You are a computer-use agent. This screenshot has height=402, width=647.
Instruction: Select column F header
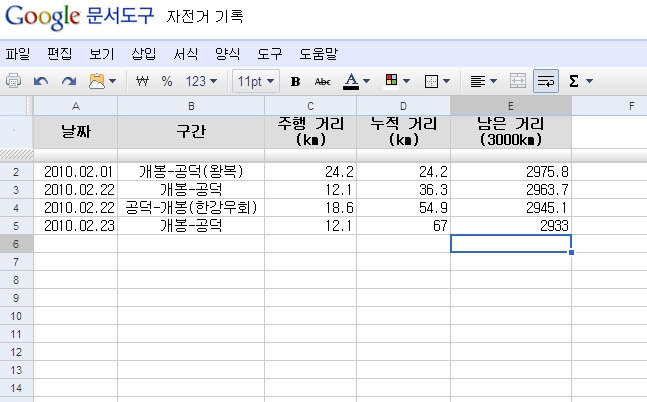click(x=610, y=106)
